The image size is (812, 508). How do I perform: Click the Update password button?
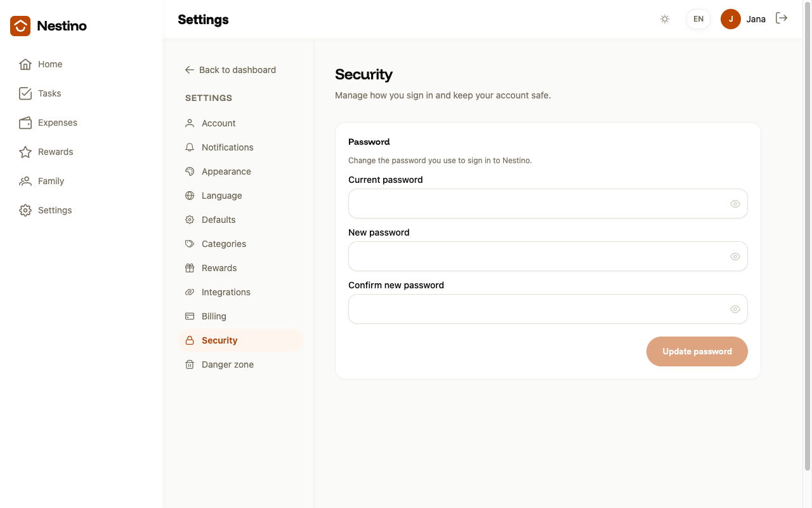(x=697, y=351)
